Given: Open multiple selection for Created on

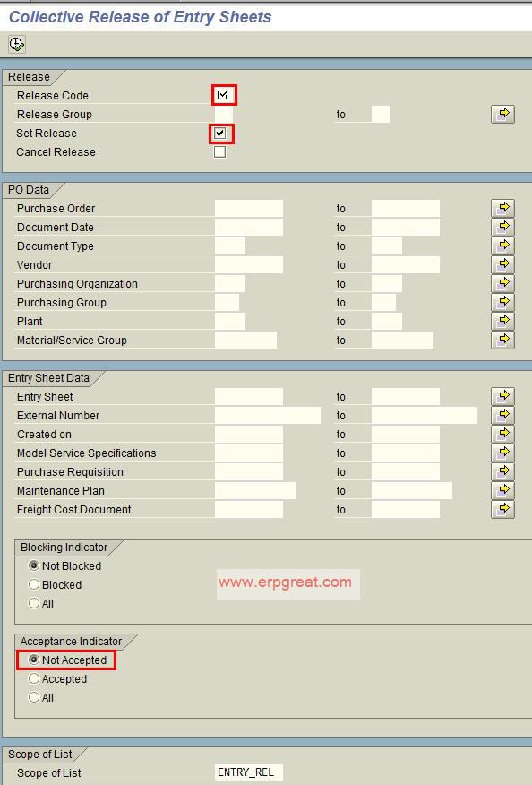Looking at the screenshot, I should pos(502,434).
